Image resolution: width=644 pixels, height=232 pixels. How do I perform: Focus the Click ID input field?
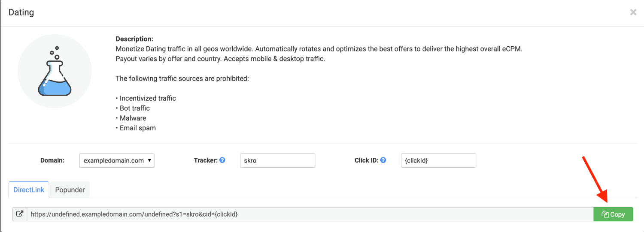(x=438, y=160)
